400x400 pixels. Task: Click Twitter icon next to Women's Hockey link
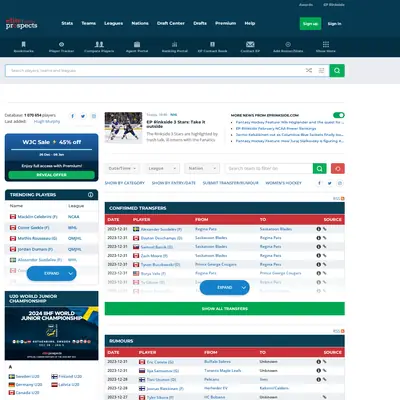click(330, 183)
